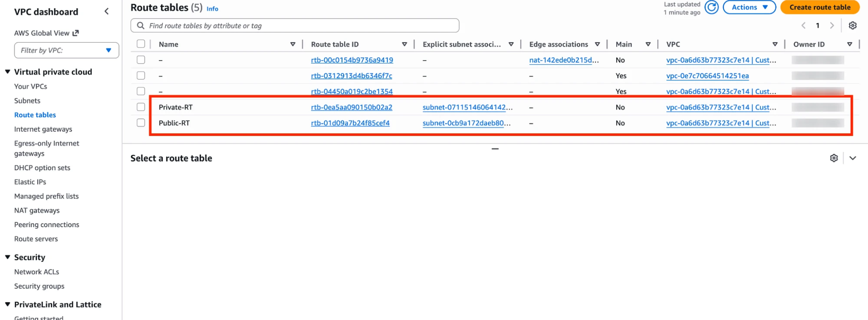
Task: Check the Private-RT row checkbox
Action: [141, 107]
